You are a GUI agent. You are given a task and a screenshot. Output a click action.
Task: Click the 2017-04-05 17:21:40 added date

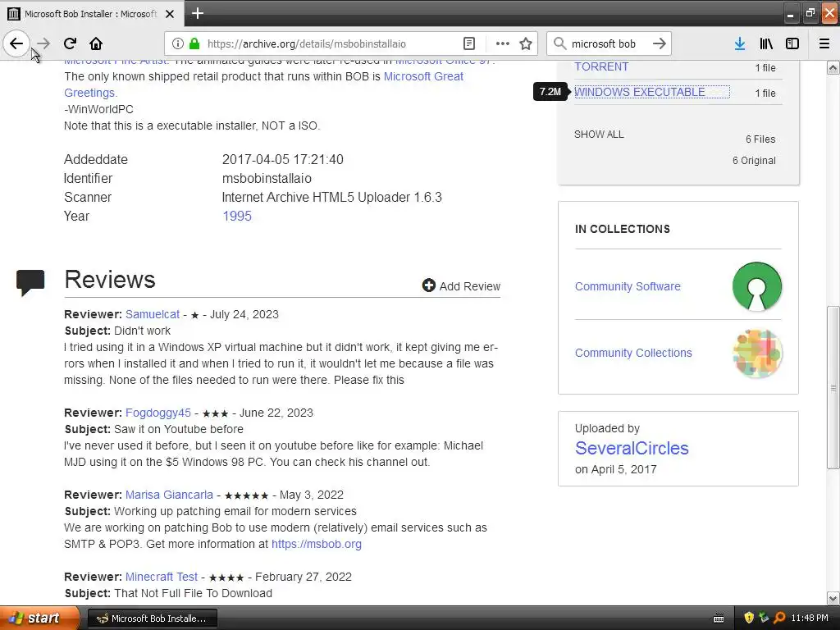click(283, 160)
